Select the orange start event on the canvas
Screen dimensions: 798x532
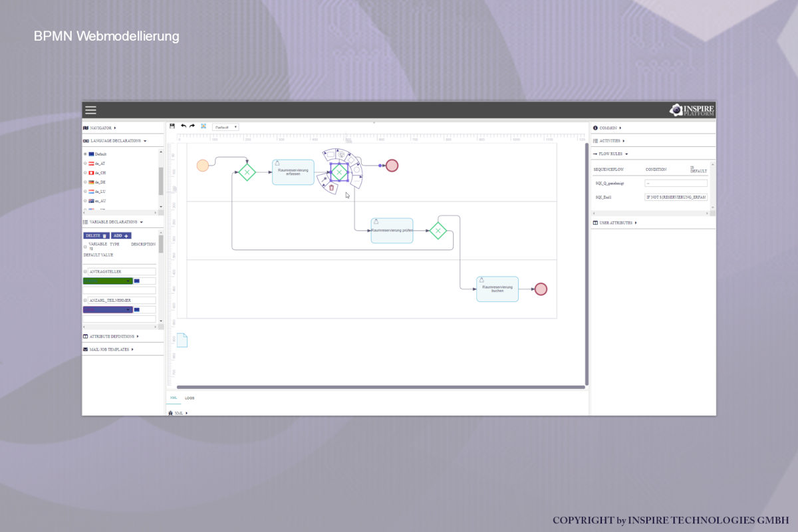click(x=202, y=165)
